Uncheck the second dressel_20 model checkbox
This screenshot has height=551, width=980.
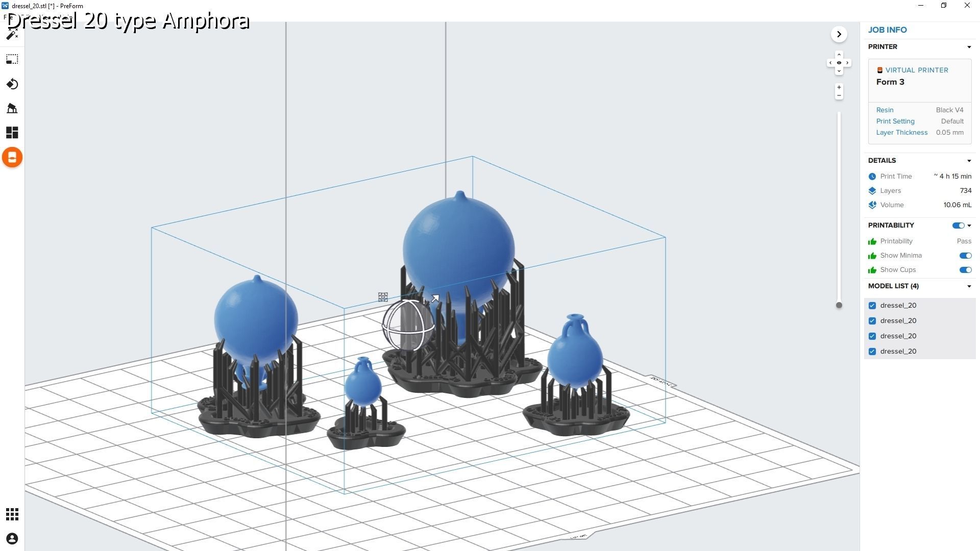872,321
